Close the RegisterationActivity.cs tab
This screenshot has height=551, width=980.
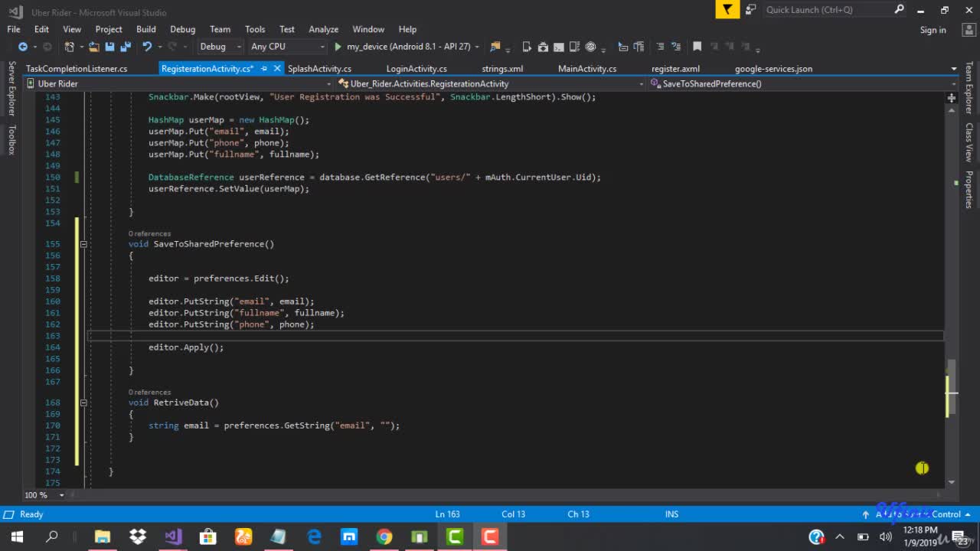pyautogui.click(x=277, y=69)
